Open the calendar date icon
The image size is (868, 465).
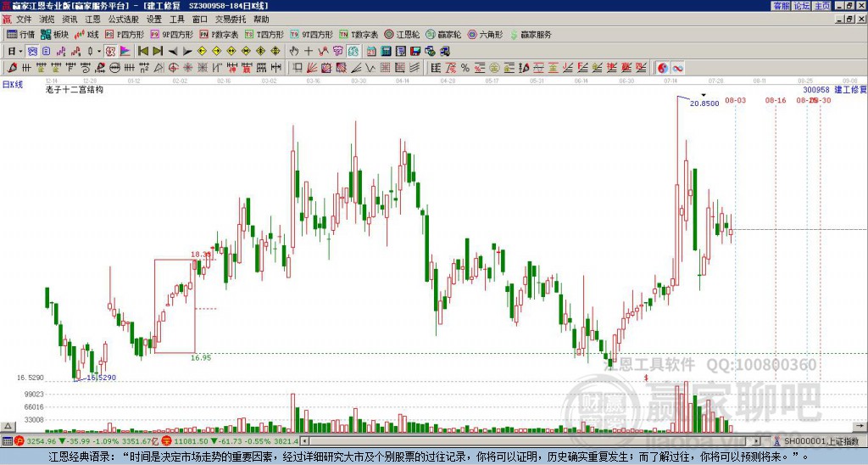371,52
